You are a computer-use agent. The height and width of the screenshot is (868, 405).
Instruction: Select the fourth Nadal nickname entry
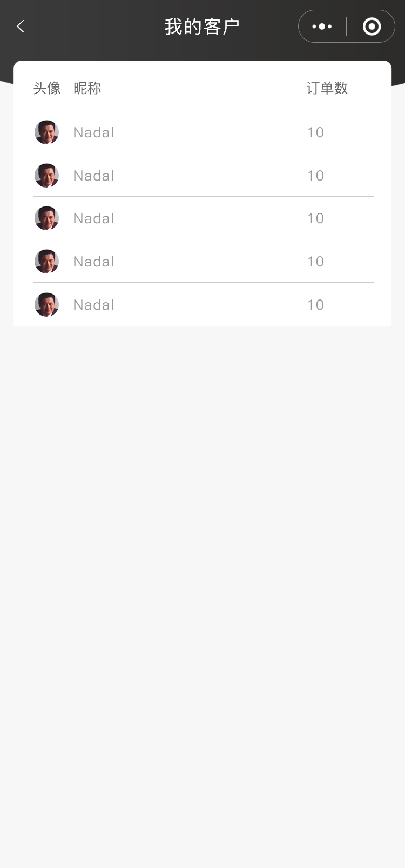point(93,262)
